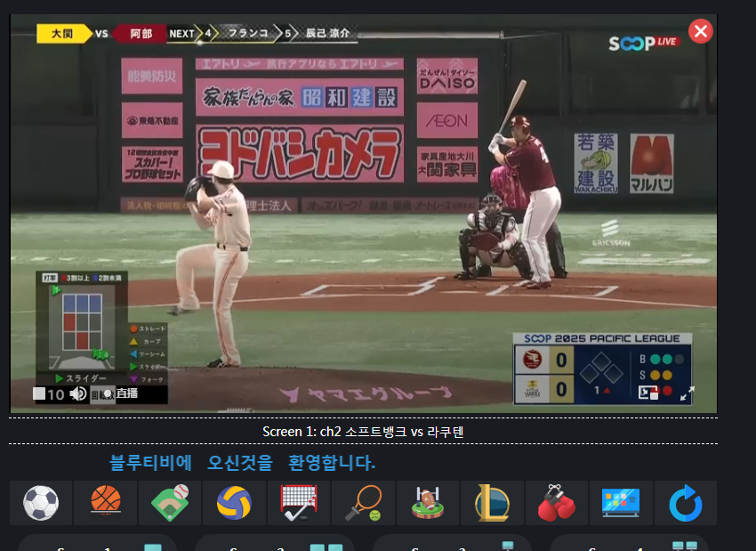Stop the live stream playback
Image resolution: width=756 pixels, height=551 pixels.
pyautogui.click(x=39, y=393)
